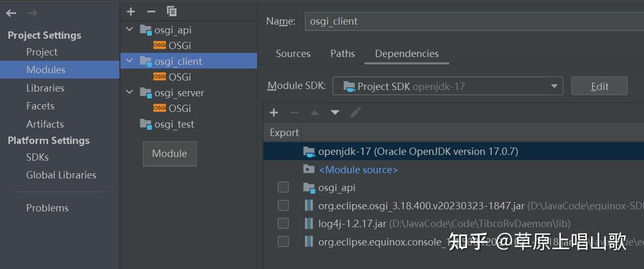Enable export for log4j-1.2.17.jar

point(283,223)
